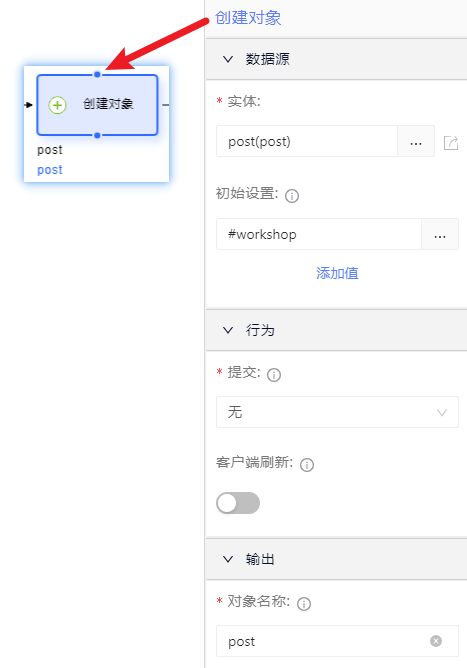Click the info icon next to 初始设置

coord(292,196)
